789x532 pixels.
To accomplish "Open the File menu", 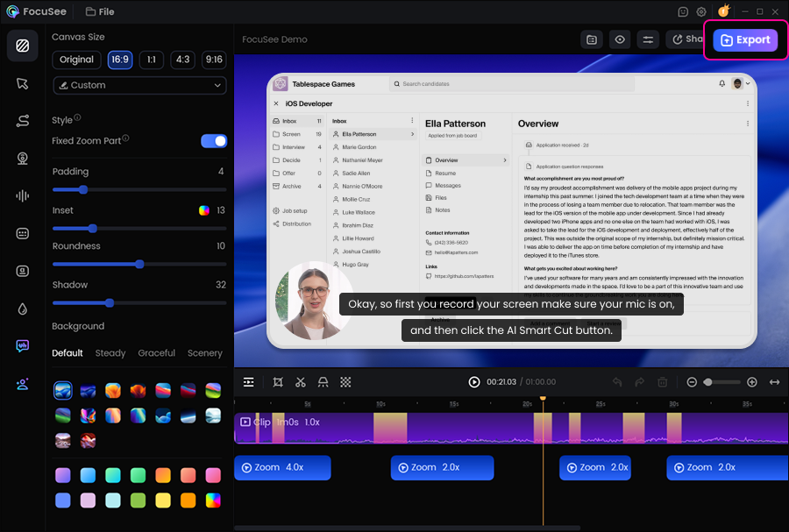I will [x=100, y=11].
